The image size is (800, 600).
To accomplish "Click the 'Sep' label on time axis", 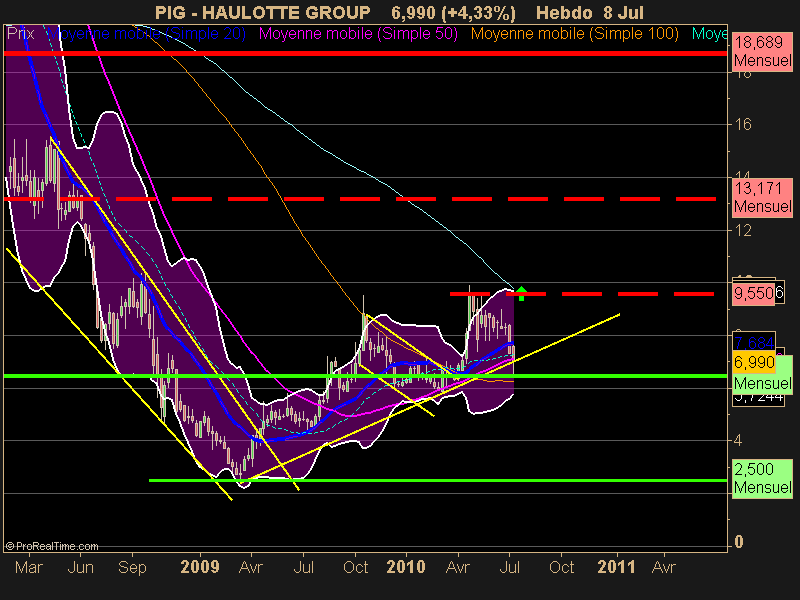I will tap(132, 567).
